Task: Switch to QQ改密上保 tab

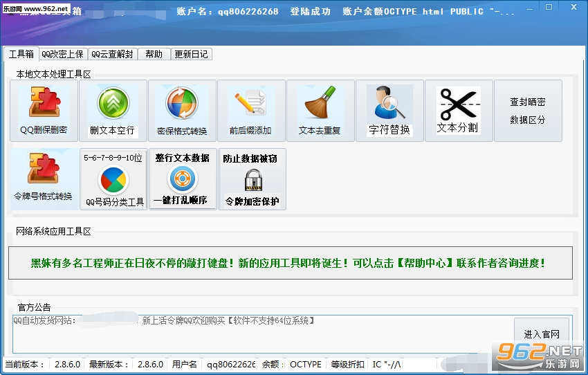Action: [63, 54]
